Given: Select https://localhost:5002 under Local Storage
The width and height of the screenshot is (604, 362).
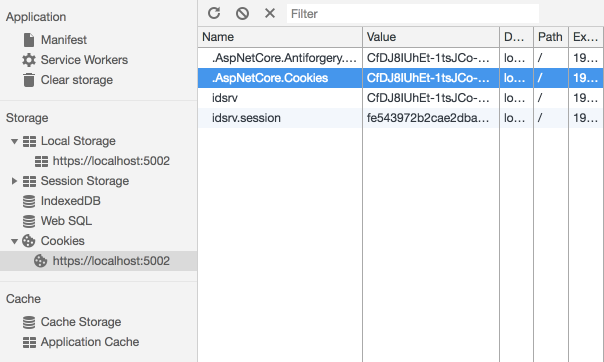Looking at the screenshot, I should [102, 161].
